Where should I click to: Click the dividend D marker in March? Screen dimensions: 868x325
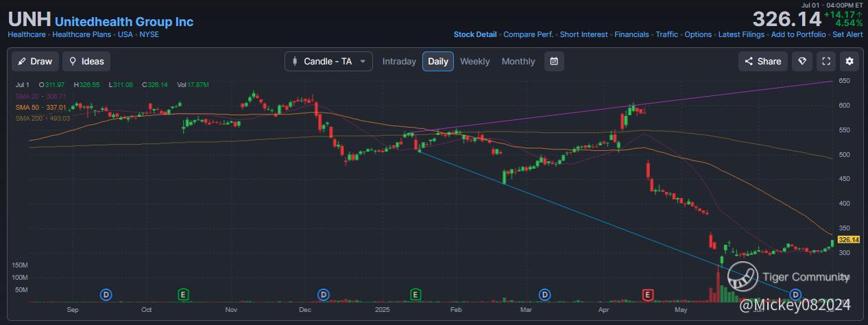click(x=544, y=294)
